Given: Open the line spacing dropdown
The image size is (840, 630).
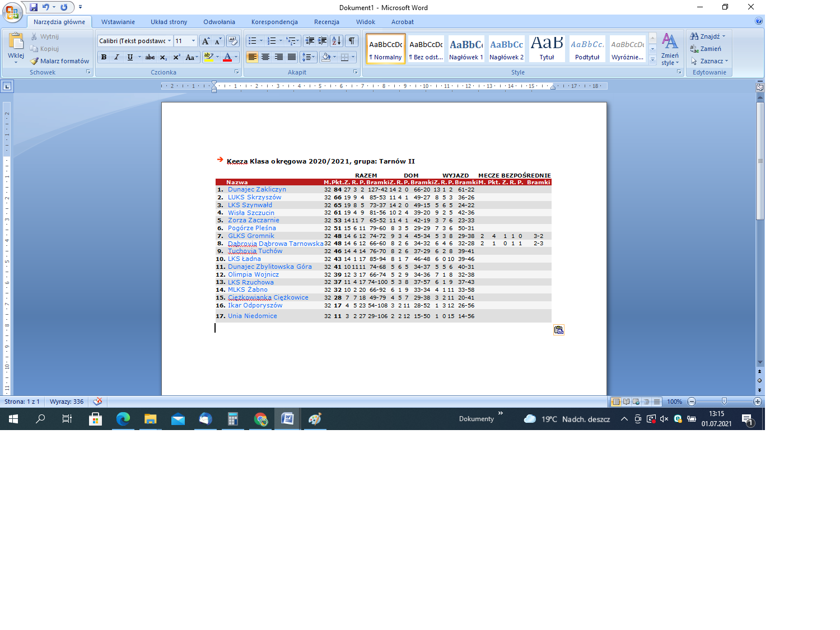Looking at the screenshot, I should point(309,57).
